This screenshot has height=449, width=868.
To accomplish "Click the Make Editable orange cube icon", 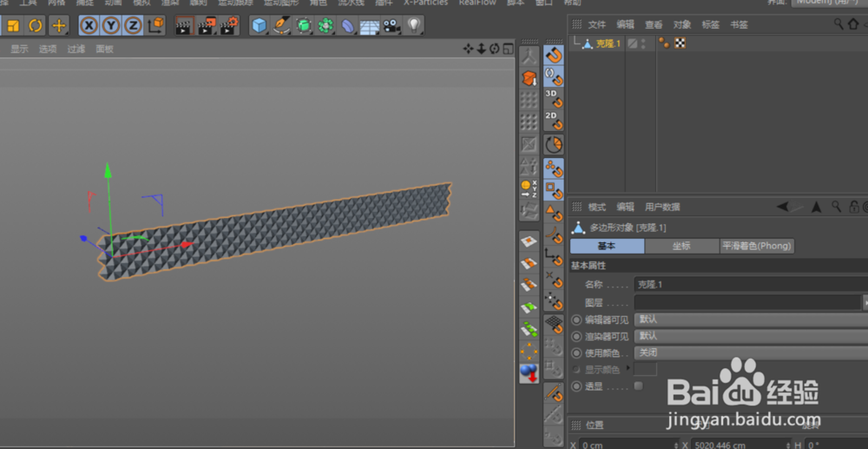I will 529,78.
